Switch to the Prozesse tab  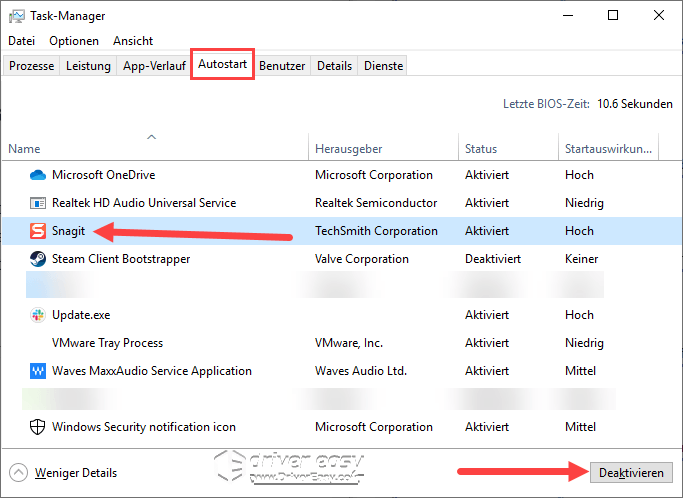(x=31, y=66)
